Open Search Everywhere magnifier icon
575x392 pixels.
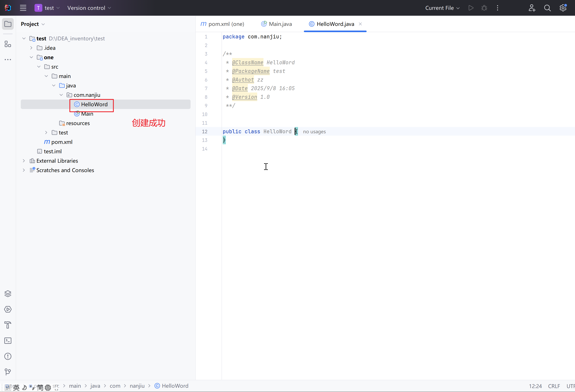click(x=547, y=8)
